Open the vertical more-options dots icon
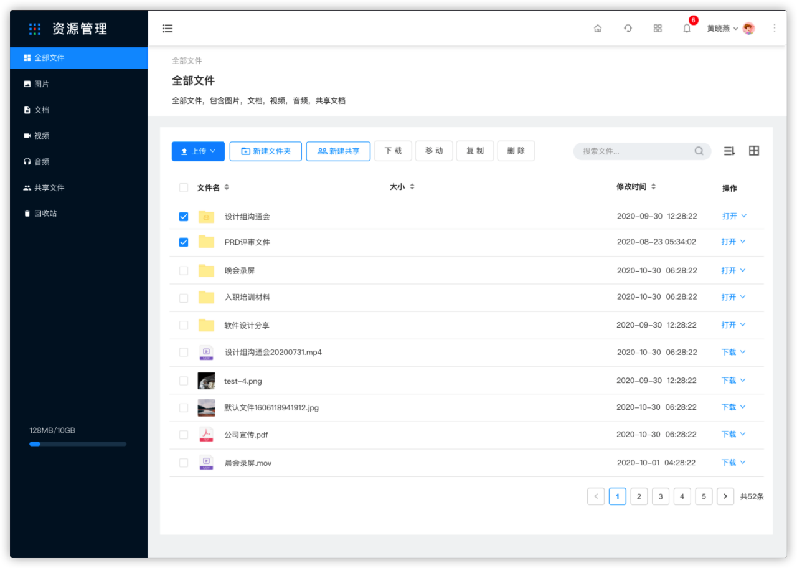The image size is (798, 568). click(x=774, y=29)
